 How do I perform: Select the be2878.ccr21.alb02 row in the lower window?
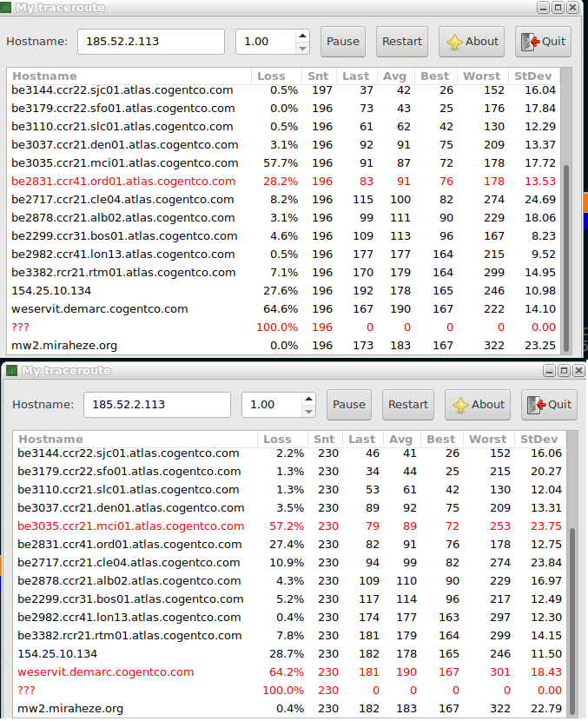point(289,581)
